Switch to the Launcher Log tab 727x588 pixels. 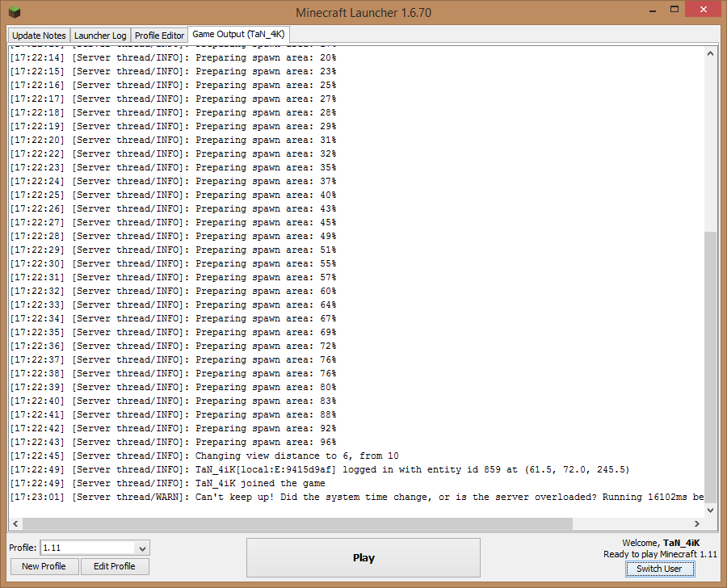[100, 36]
